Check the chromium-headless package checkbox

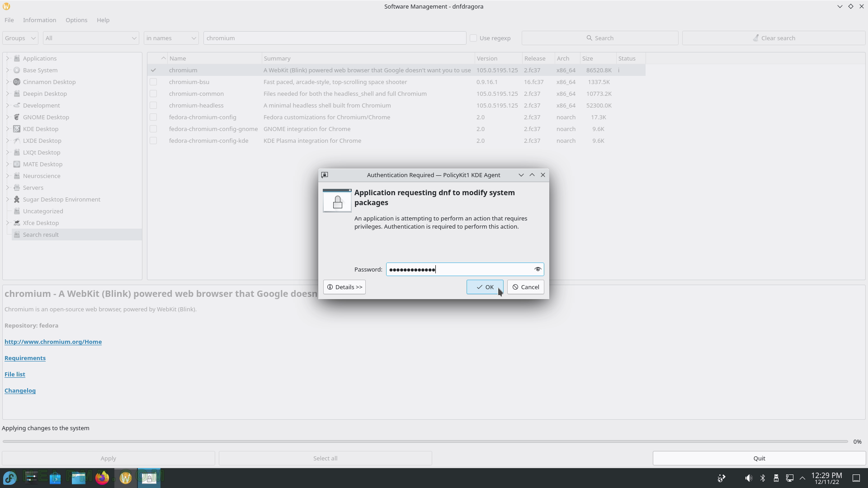click(153, 105)
